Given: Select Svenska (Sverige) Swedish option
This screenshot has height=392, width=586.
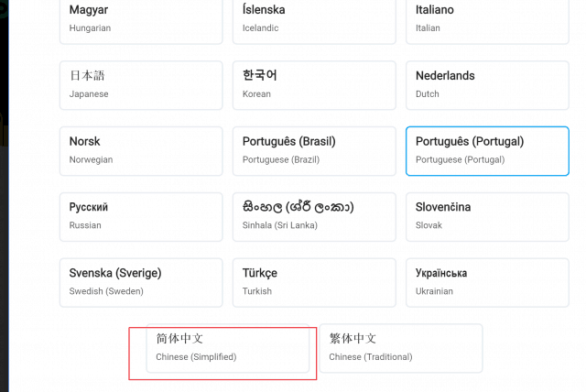Looking at the screenshot, I should coord(141,282).
